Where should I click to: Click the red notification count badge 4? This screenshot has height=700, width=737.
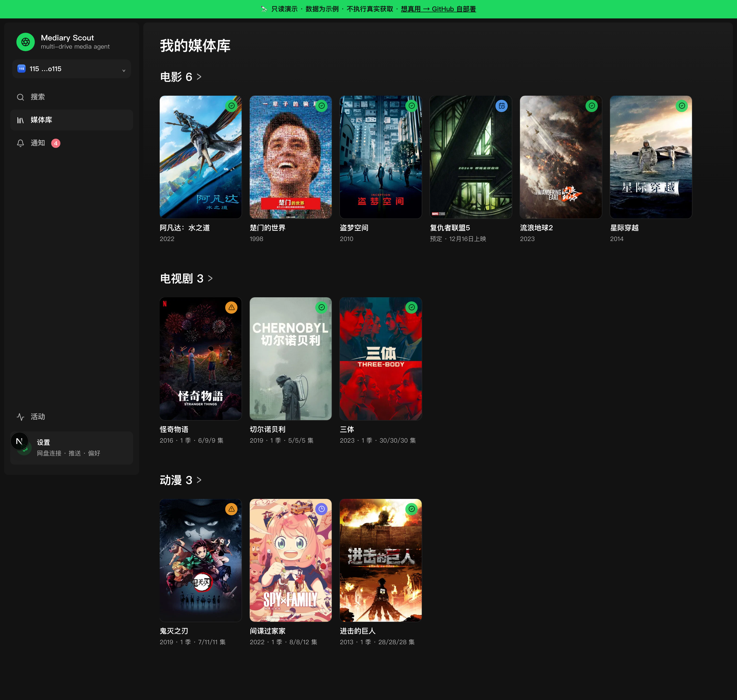click(56, 143)
